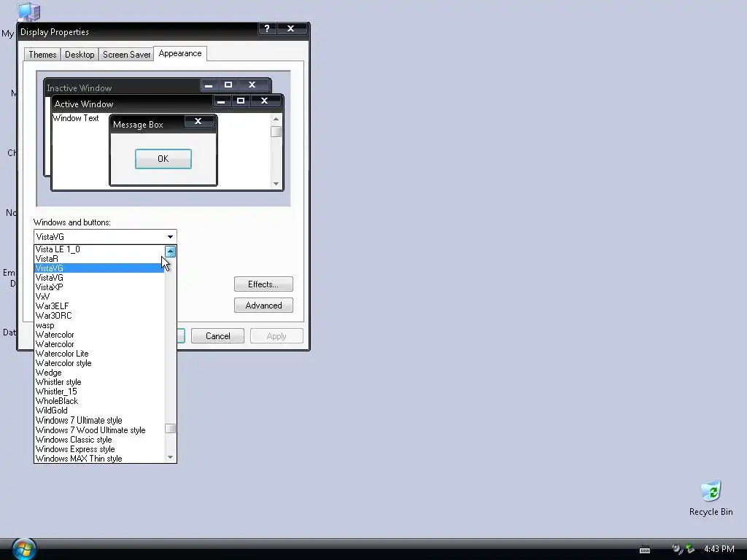Click the OK button in preview Message Box
Screen dimensions: 747x560
click(163, 158)
